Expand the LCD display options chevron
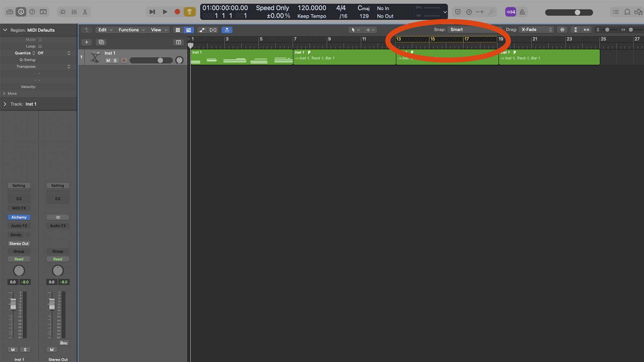The width and height of the screenshot is (644, 362). coord(445,12)
